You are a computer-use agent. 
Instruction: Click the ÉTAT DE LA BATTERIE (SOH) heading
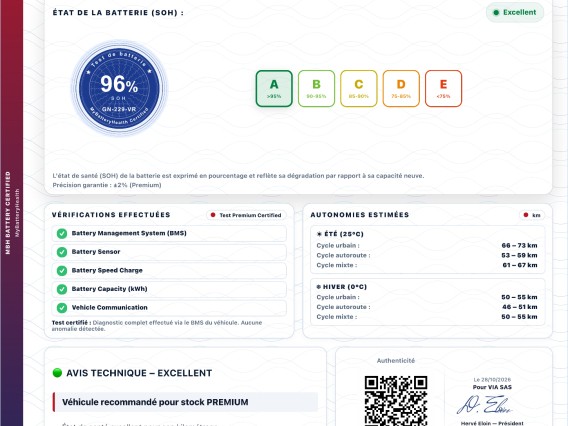(x=118, y=13)
